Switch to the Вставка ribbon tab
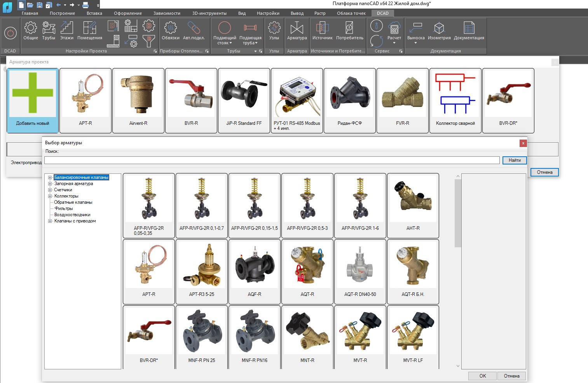588x383 pixels. [94, 13]
